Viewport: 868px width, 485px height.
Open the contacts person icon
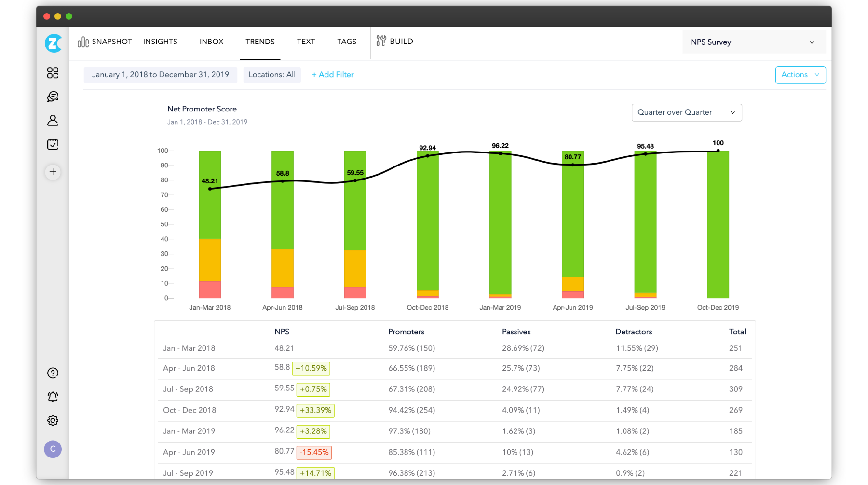point(53,120)
